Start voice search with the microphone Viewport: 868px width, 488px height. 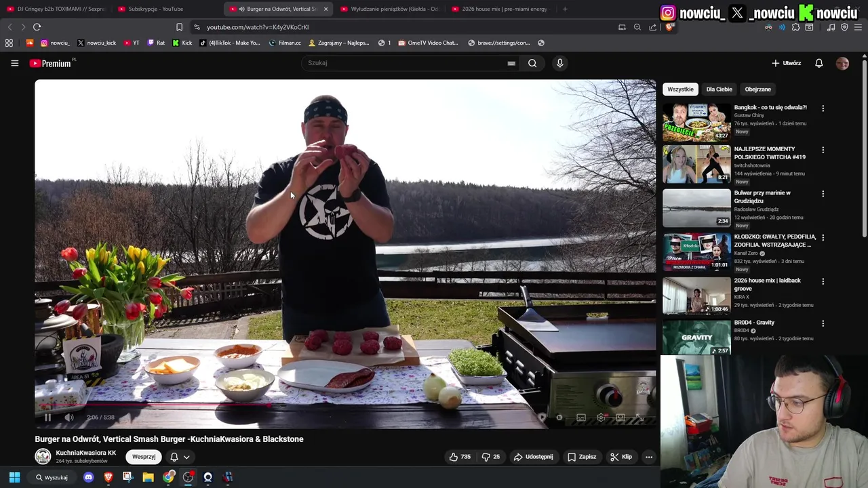(x=559, y=63)
